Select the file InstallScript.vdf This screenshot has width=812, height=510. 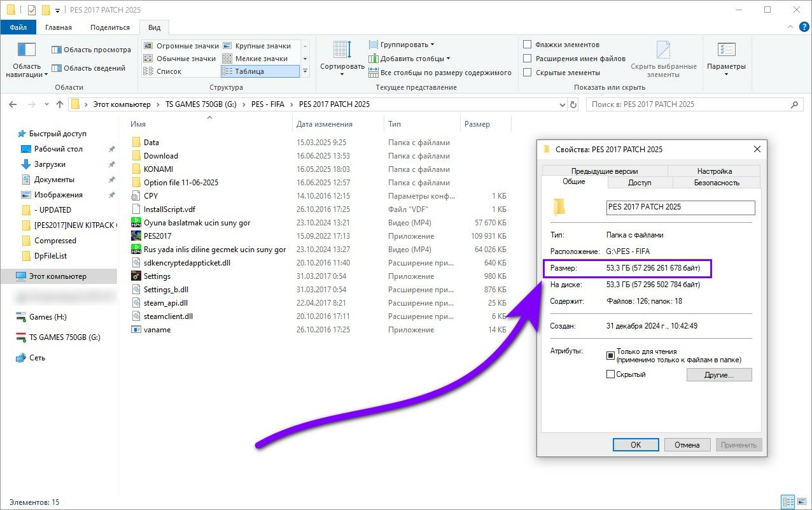pyautogui.click(x=169, y=209)
